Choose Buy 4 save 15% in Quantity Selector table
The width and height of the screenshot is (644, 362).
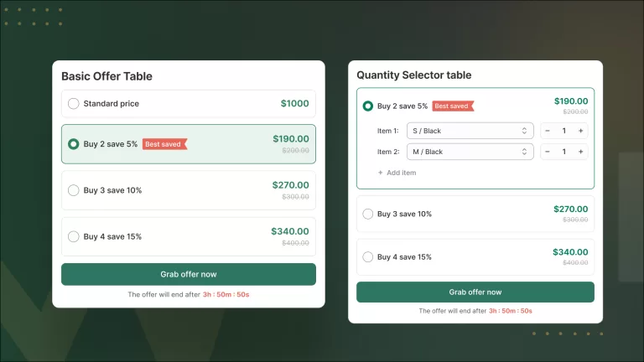click(x=368, y=257)
